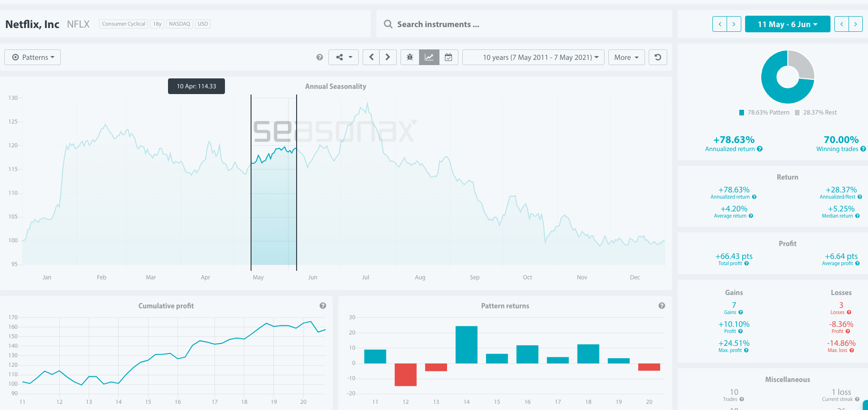The image size is (868, 410).
Task: Open the 11 May - 6 Jun dropdown
Action: click(787, 24)
